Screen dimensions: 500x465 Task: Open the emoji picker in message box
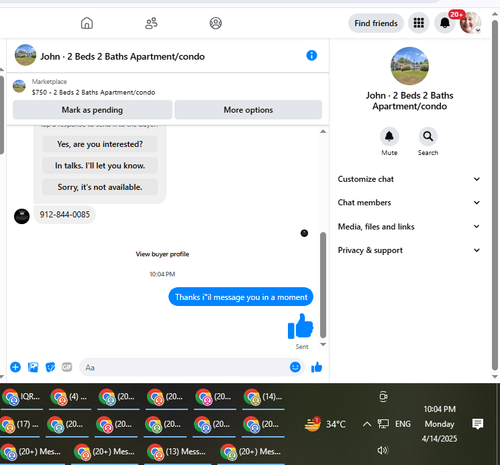point(295,367)
